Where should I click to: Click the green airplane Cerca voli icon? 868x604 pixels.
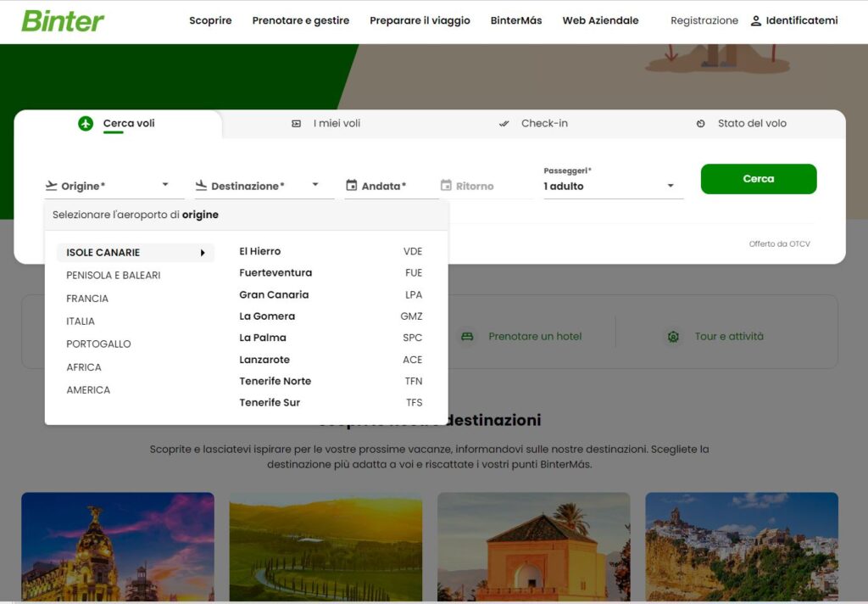pos(86,124)
